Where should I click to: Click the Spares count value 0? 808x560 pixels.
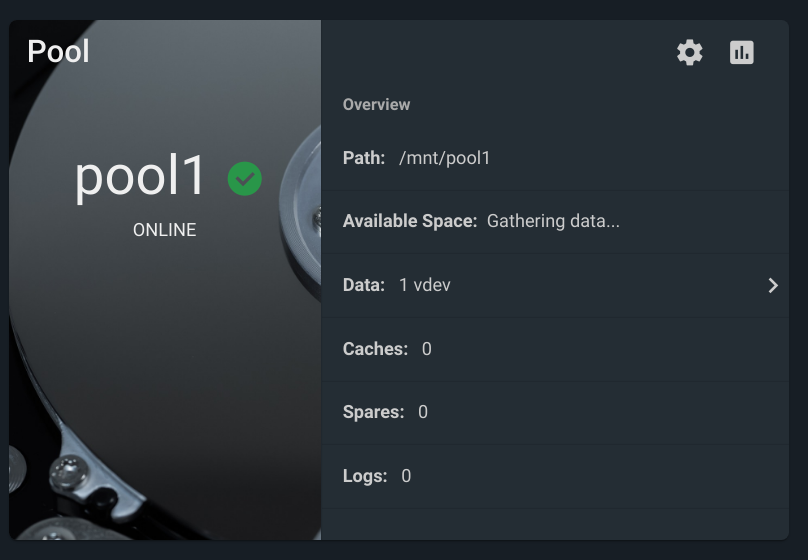coord(423,413)
